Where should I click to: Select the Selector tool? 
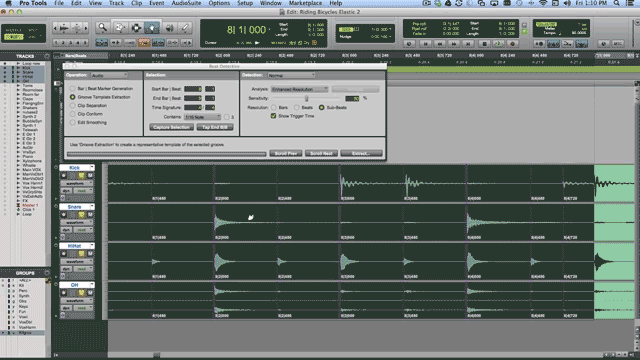(136, 28)
